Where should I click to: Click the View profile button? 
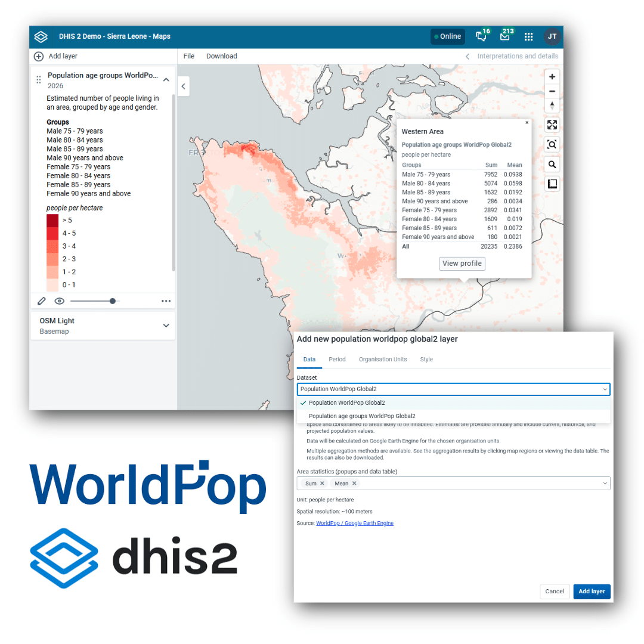coord(462,264)
